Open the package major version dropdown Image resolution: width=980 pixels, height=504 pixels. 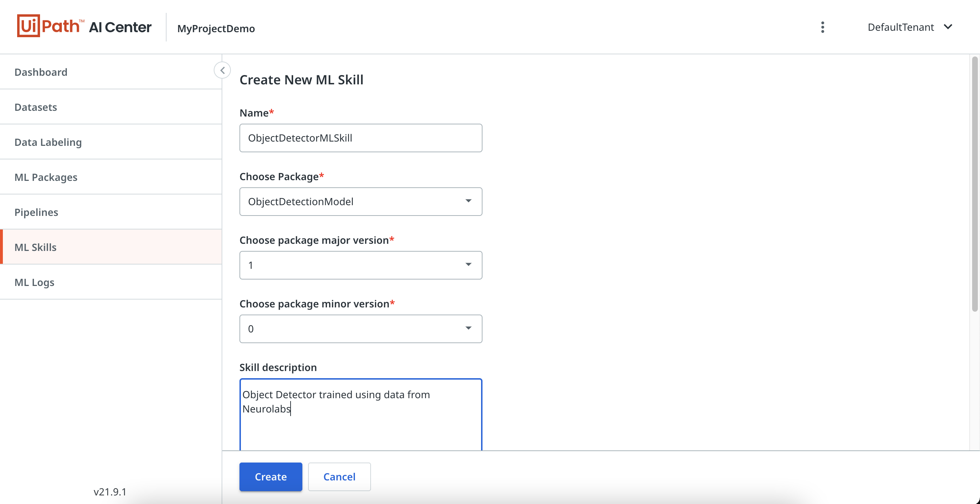click(x=361, y=265)
